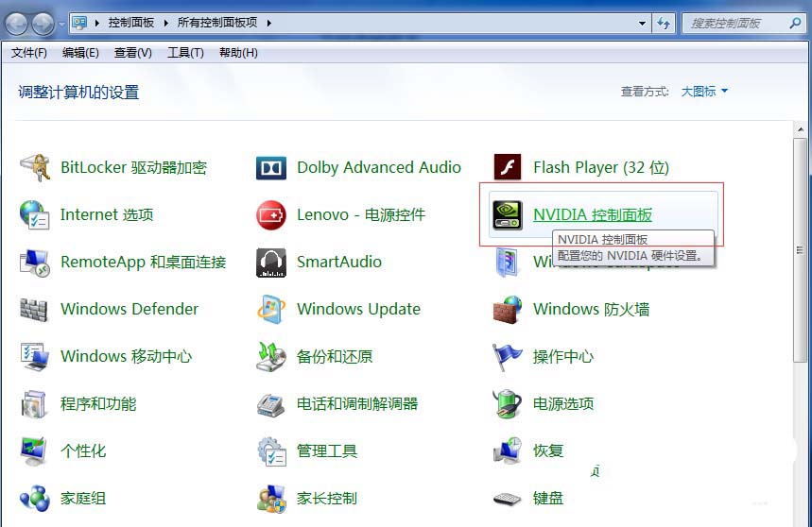Open the RemoteApp 和桌面连接 icon
Image resolution: width=812 pixels, height=527 pixels.
click(x=35, y=263)
